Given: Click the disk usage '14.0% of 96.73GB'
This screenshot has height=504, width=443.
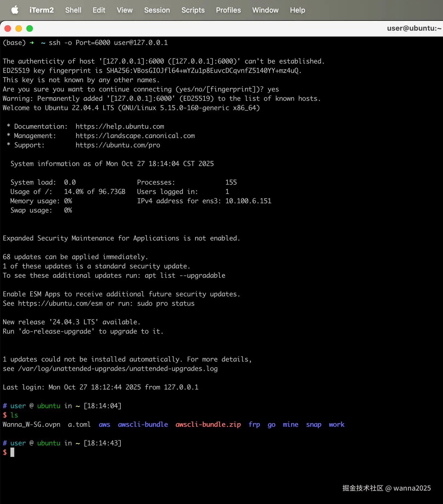Looking at the screenshot, I should click(95, 192).
